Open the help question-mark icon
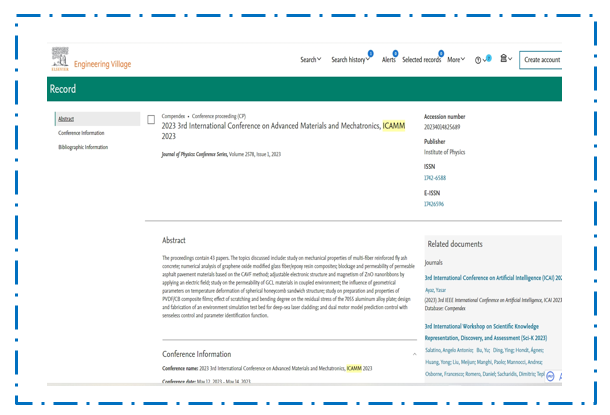Image resolution: width=610 pixels, height=415 pixels. (x=477, y=60)
